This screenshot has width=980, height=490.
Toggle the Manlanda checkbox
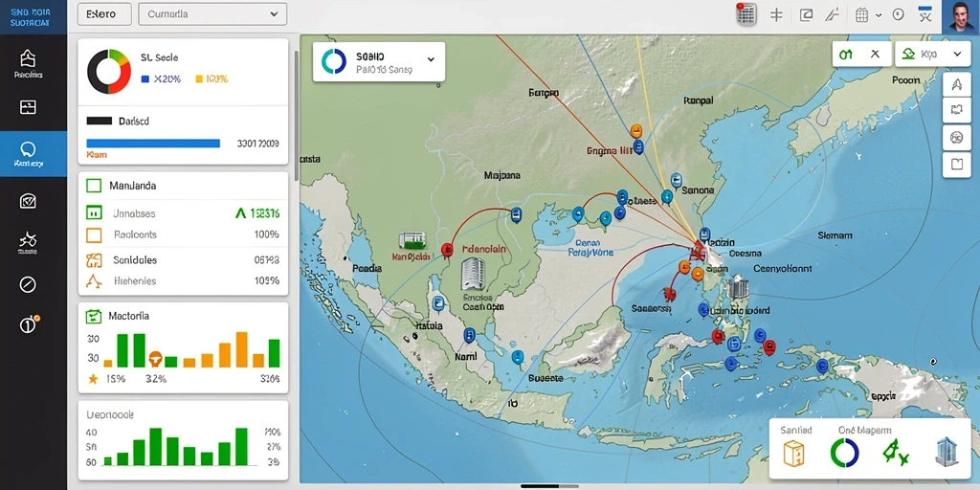tap(93, 186)
